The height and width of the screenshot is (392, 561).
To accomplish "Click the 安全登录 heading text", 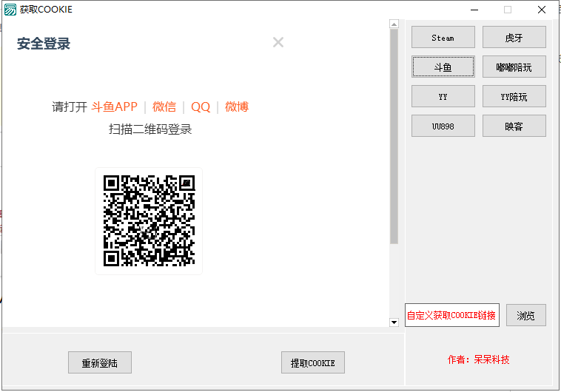I will pos(44,44).
